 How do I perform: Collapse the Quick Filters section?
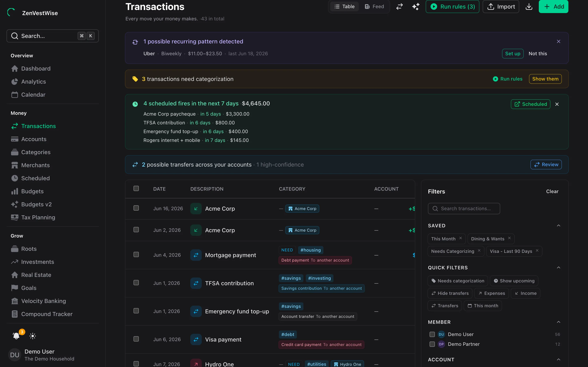click(x=559, y=268)
